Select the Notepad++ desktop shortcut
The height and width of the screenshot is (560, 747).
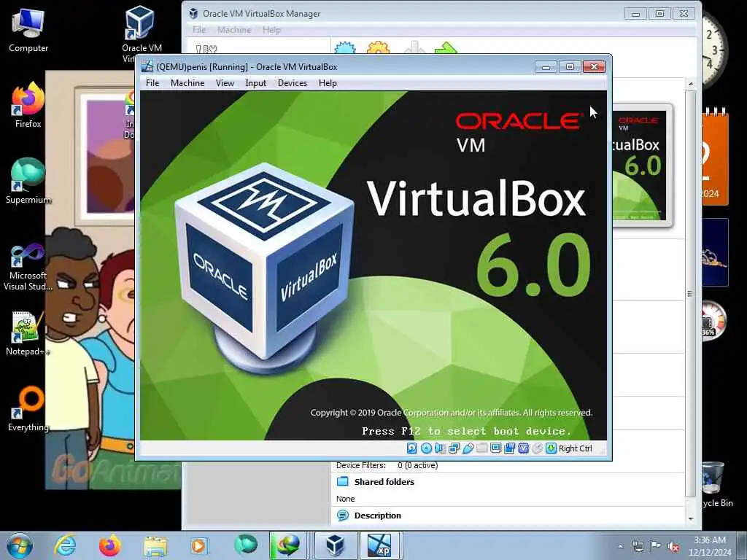point(28,333)
